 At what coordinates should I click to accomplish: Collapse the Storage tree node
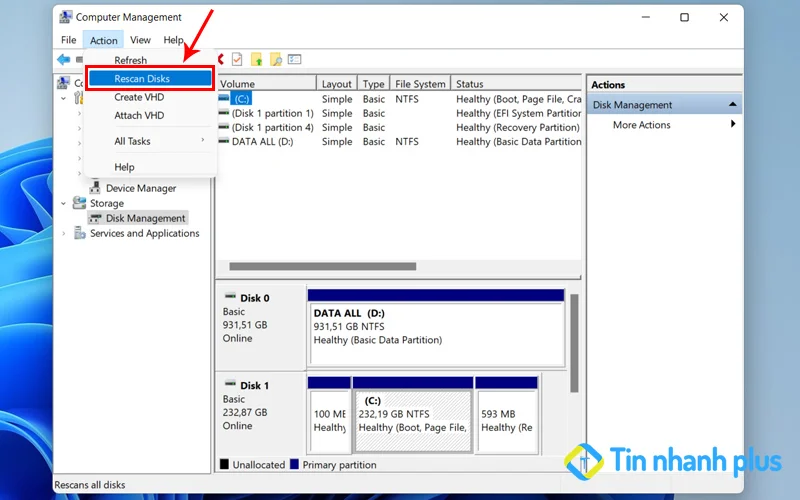66,203
